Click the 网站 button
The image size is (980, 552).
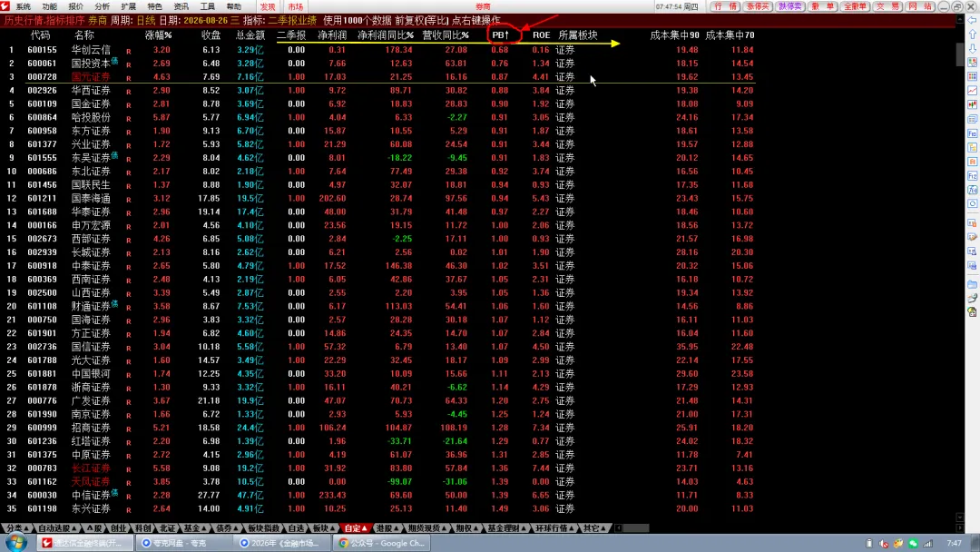(x=920, y=6)
